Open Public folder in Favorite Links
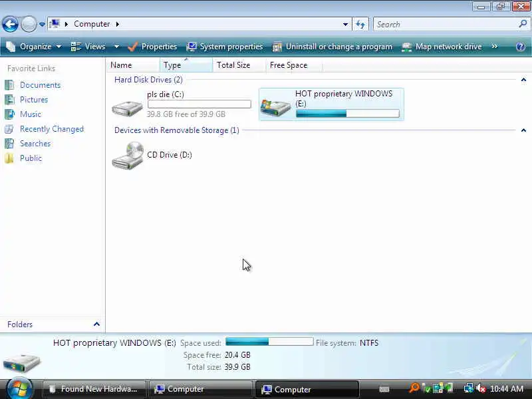 (x=31, y=158)
